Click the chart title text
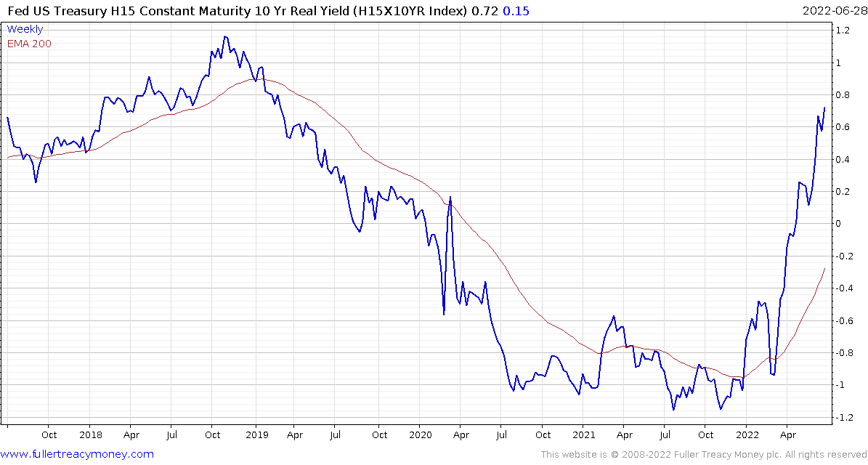This screenshot has width=868, height=465. point(238,10)
